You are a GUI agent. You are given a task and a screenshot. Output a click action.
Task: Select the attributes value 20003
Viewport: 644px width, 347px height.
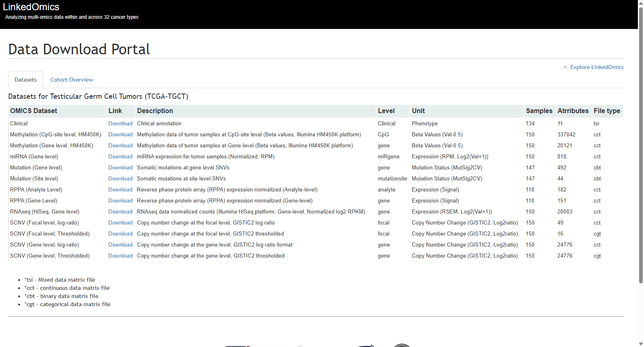point(565,211)
